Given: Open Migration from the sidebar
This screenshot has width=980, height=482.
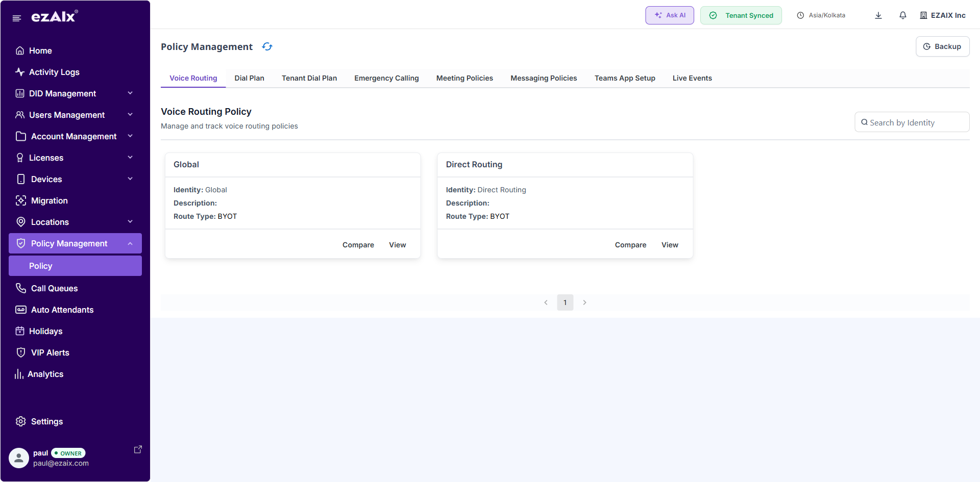Looking at the screenshot, I should coord(49,200).
